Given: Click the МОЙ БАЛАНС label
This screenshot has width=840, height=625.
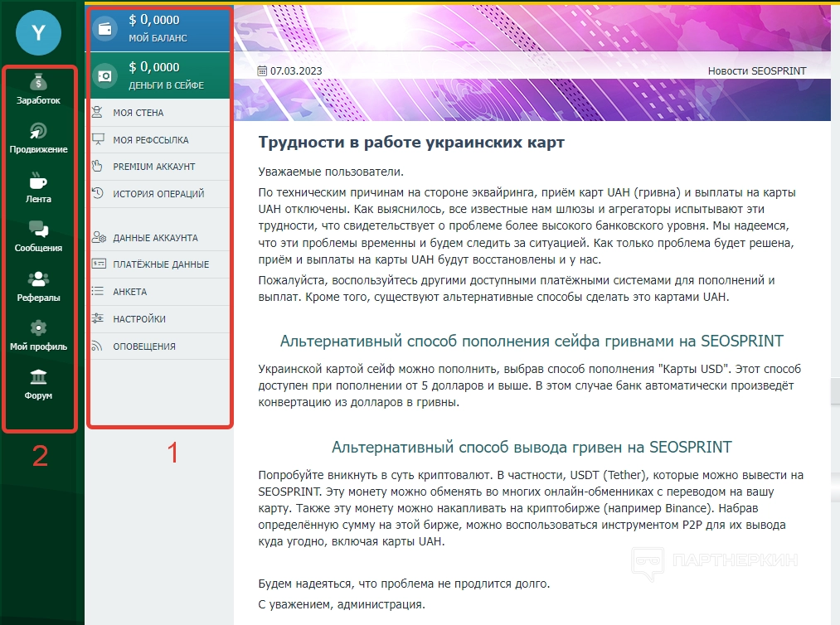Looking at the screenshot, I should [x=158, y=38].
